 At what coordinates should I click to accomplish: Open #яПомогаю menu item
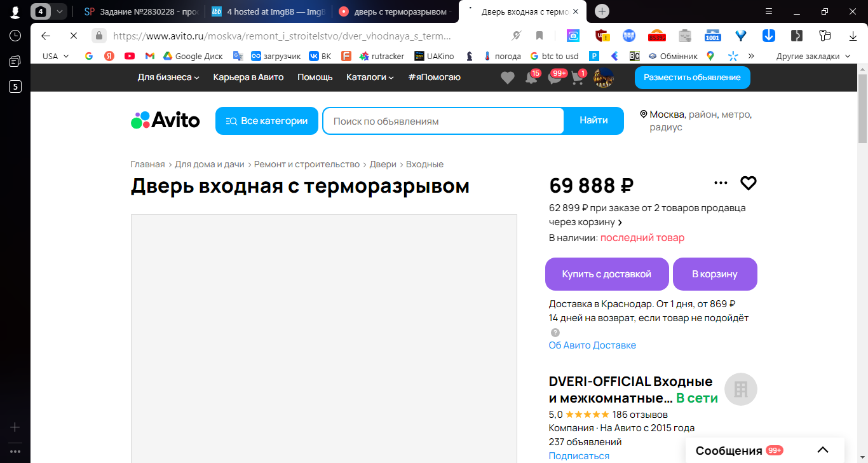point(435,77)
